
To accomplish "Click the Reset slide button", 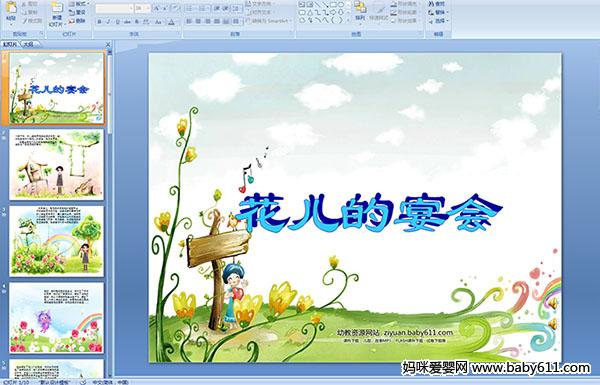I will pyautogui.click(x=77, y=13).
